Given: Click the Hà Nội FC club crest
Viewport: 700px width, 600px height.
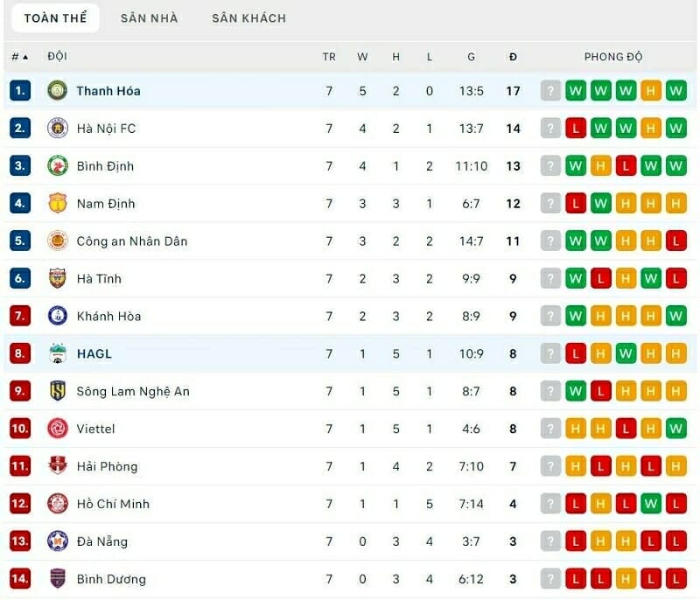Looking at the screenshot, I should pyautogui.click(x=58, y=128).
